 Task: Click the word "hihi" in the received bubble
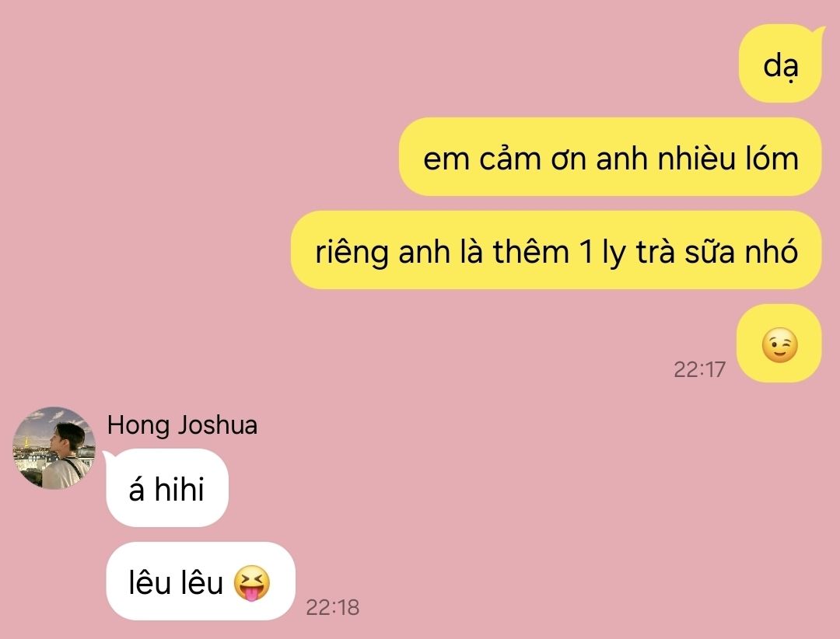click(180, 489)
